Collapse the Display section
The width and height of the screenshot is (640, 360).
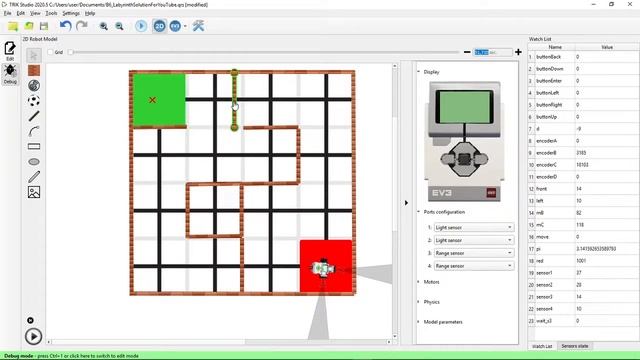tap(419, 72)
